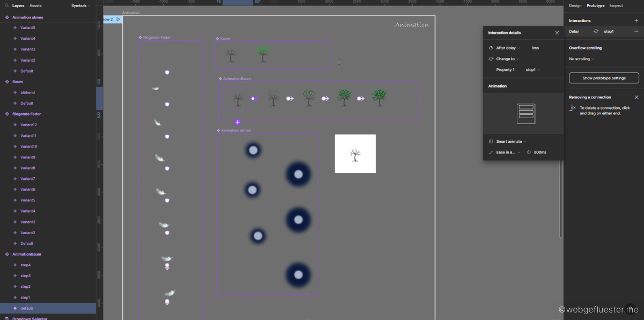
Task: Remove the Delay interaction with minus icon
Action: 636,32
